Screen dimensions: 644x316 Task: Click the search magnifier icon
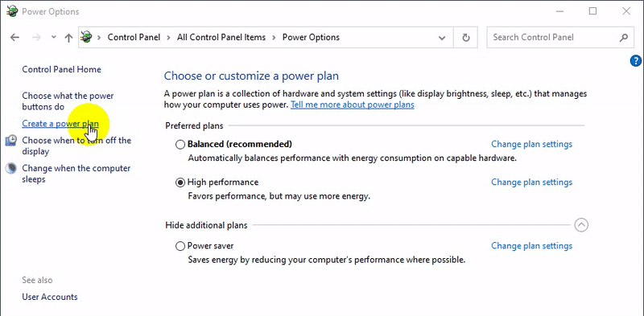[x=623, y=38]
